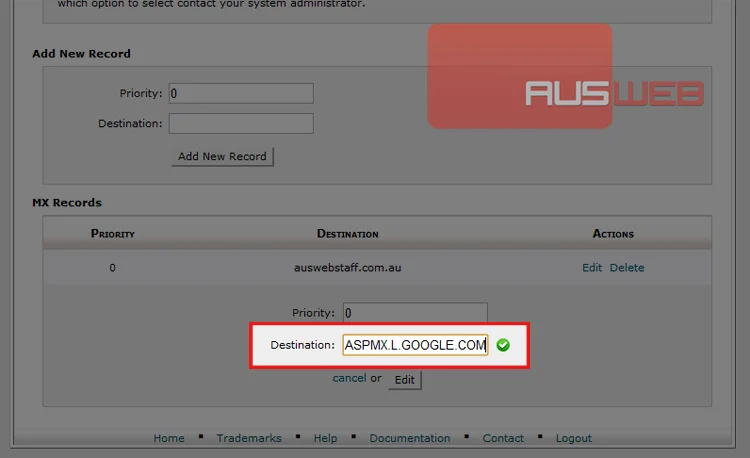Viewport: 750px width, 458px height.
Task: Click the Priority field under Add New Record
Action: [241, 93]
